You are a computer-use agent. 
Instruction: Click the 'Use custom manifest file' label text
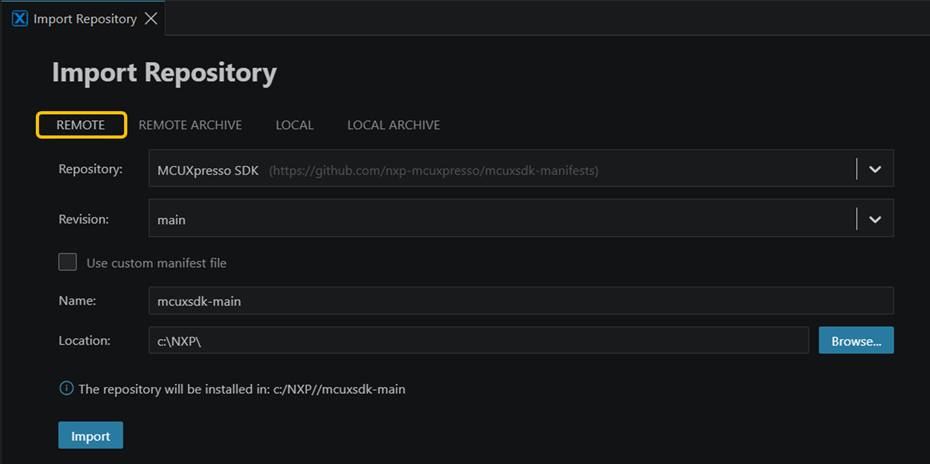point(157,263)
